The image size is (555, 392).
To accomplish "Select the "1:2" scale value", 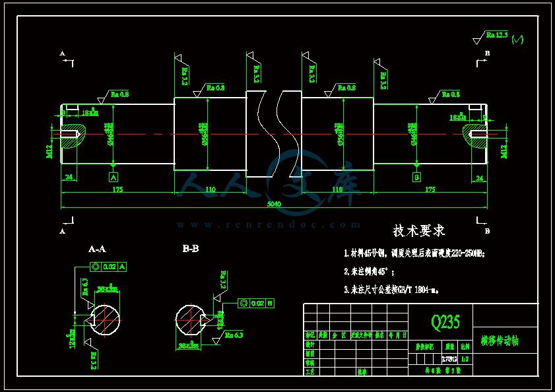I will click(465, 359).
